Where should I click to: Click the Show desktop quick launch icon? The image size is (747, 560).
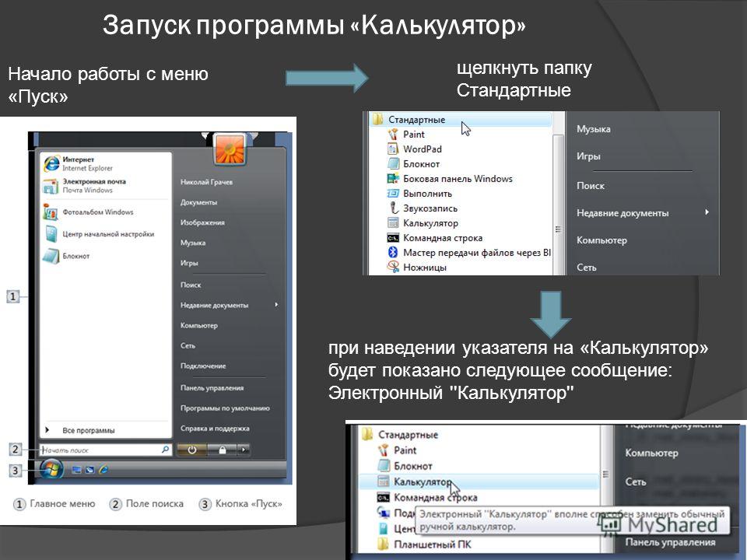tap(76, 470)
